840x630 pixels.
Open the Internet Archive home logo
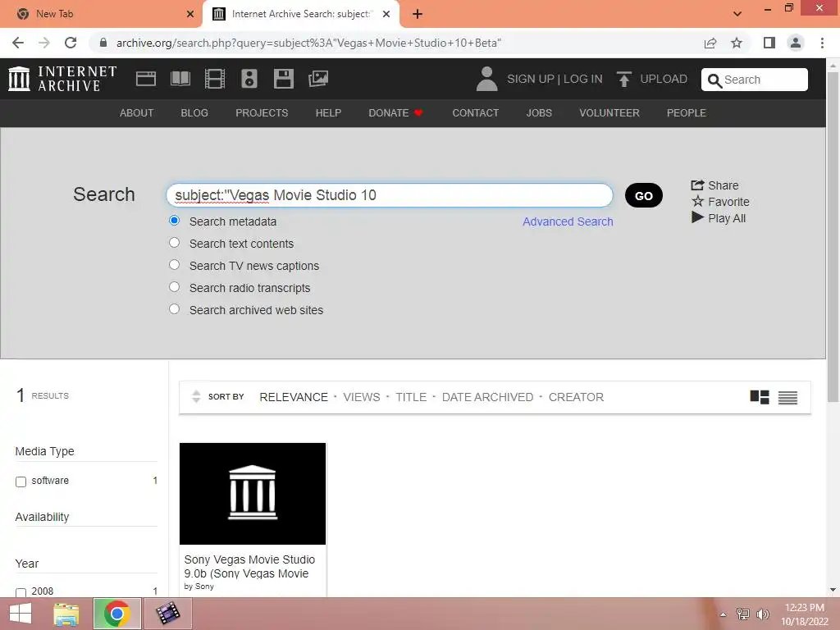pos(62,79)
